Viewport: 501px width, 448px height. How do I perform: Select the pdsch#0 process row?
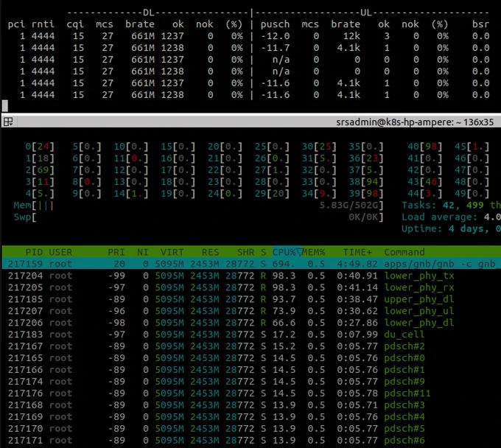click(251, 358)
